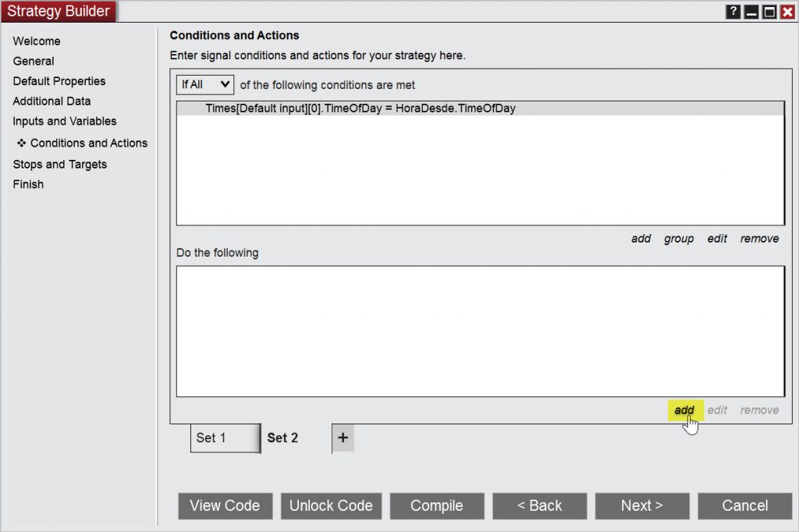This screenshot has height=532, width=799.
Task: Switch to the Set 1 tab
Action: click(x=225, y=438)
